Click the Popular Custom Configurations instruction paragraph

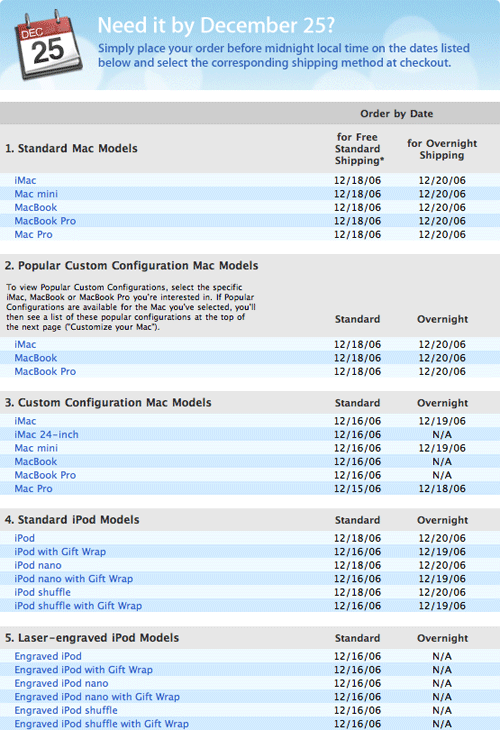[131, 307]
